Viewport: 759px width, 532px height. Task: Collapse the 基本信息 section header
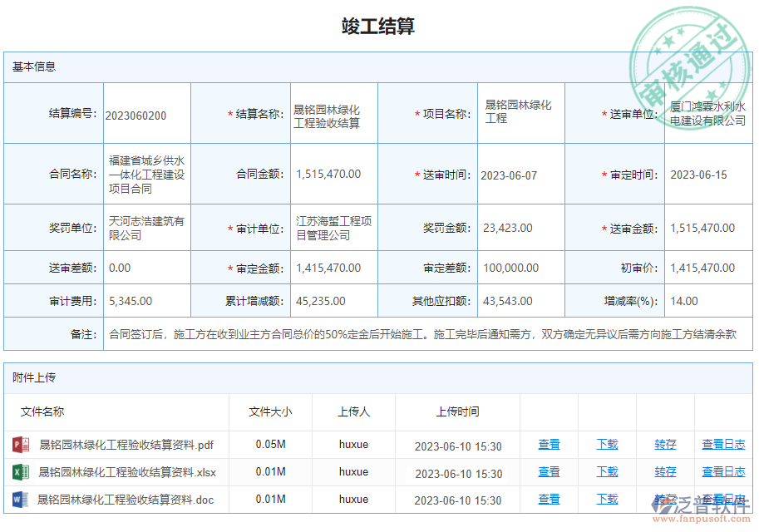[32, 67]
